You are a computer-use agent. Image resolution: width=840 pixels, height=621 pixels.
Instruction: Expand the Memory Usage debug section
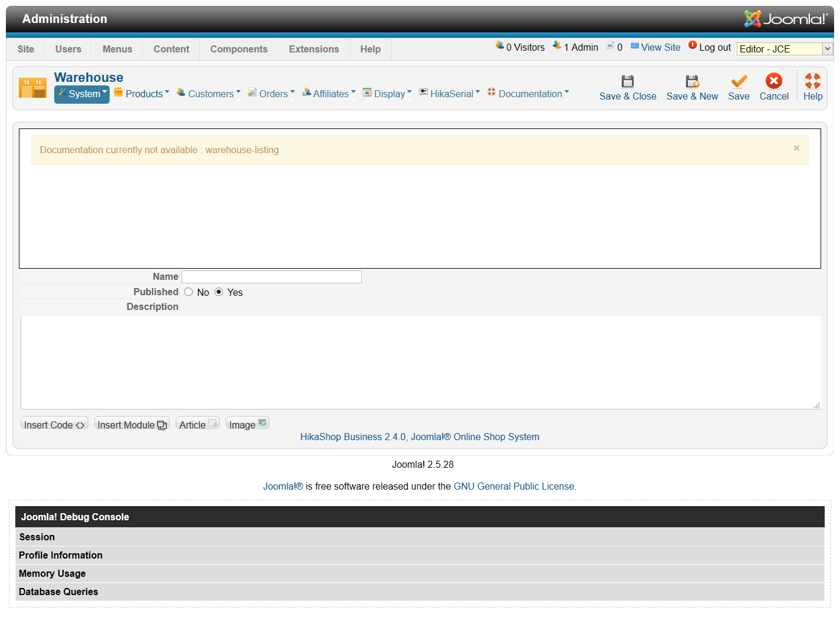tap(420, 573)
